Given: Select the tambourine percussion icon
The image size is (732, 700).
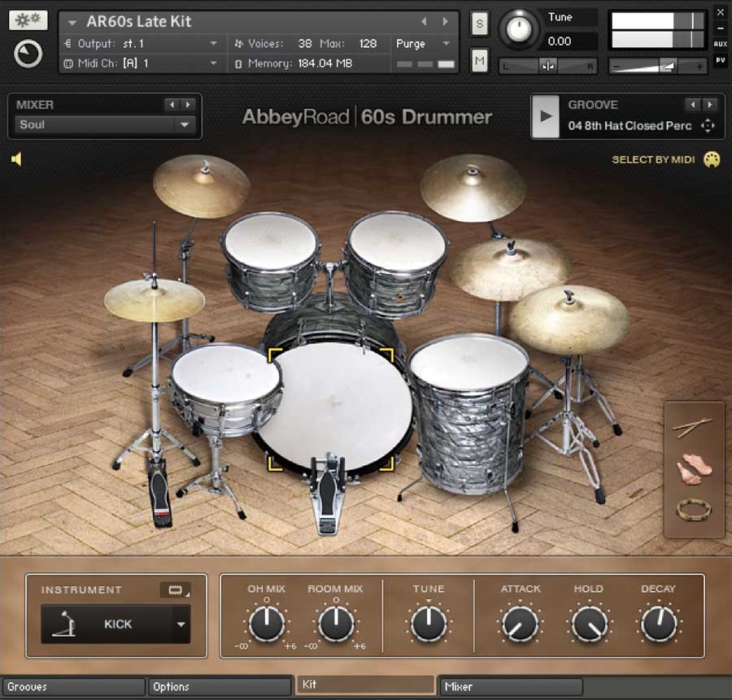Looking at the screenshot, I should click(x=694, y=510).
